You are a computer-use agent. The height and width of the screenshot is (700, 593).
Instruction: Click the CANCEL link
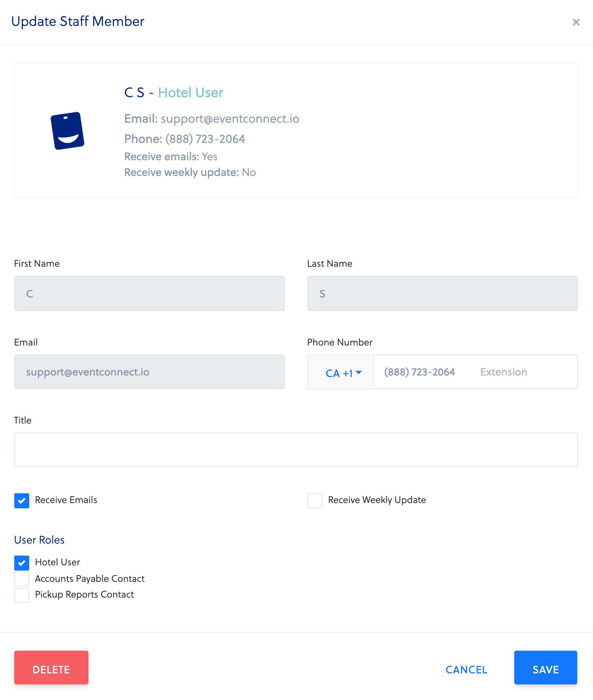coord(466,670)
